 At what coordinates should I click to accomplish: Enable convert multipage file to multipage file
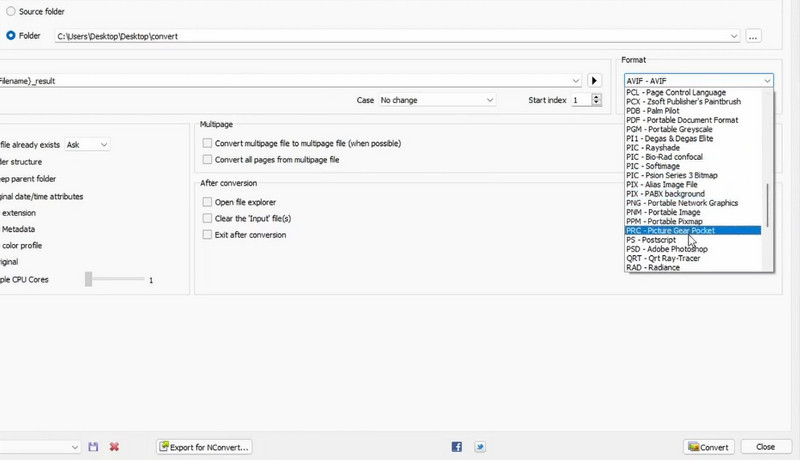pos(207,143)
